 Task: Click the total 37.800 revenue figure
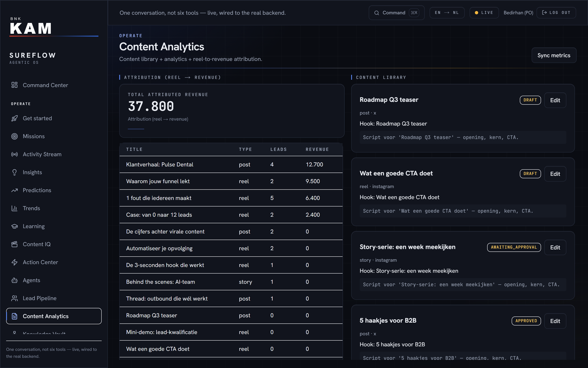[x=151, y=106]
